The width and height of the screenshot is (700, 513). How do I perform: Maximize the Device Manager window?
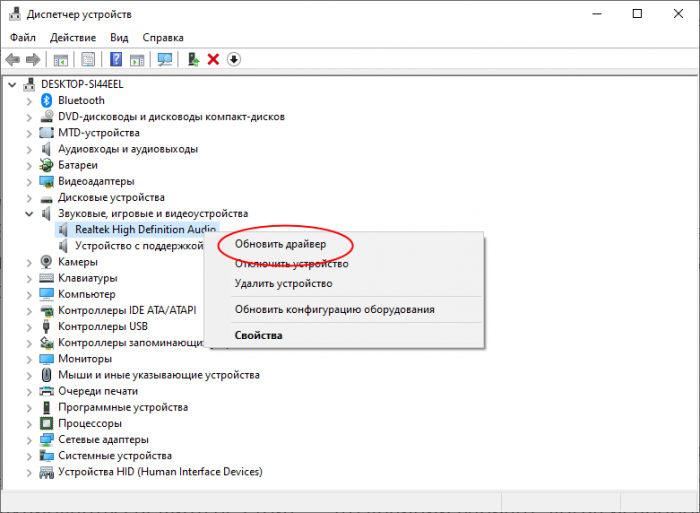[638, 14]
